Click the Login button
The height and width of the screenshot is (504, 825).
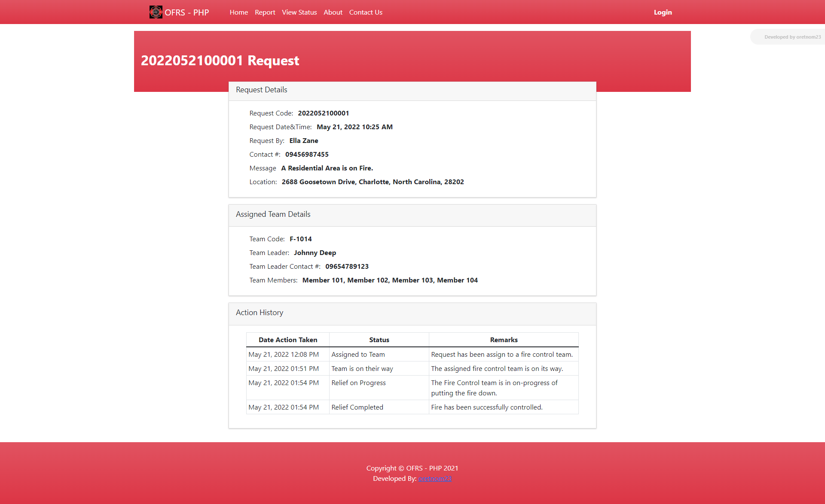tap(663, 12)
